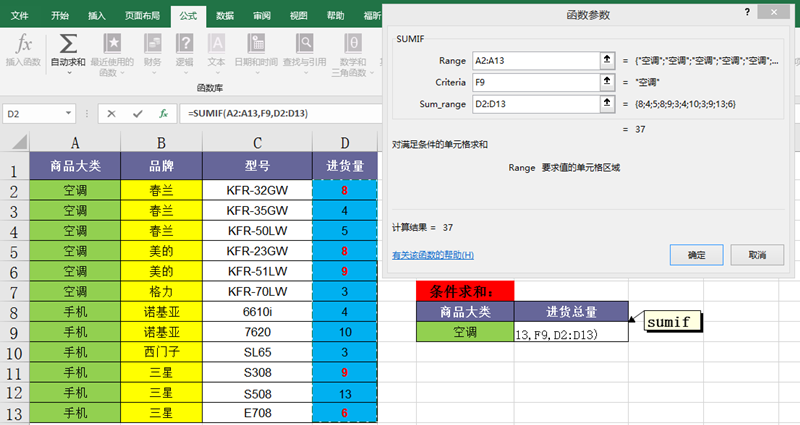Viewport: 800px width, 425px height.
Task: Close the Function Arguments dialog
Action: pos(774,12)
